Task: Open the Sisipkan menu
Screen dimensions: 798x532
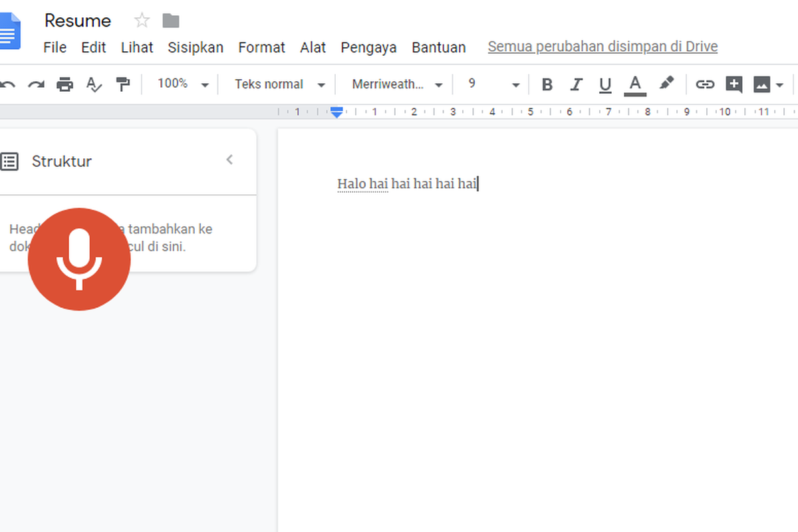Action: click(x=196, y=47)
